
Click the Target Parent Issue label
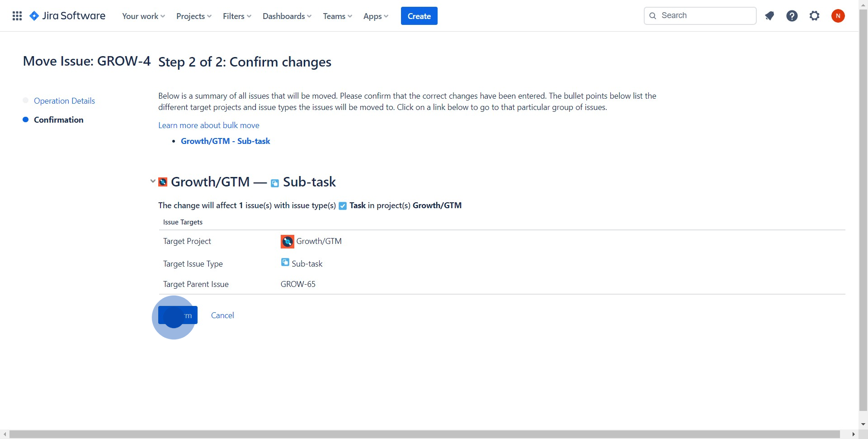(196, 284)
